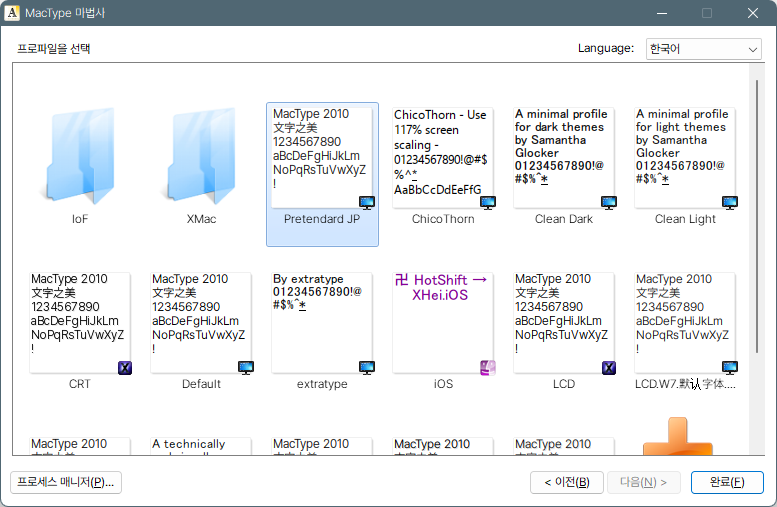Click the monitor icon on ChicoThorn preview
The width and height of the screenshot is (777, 507).
pyautogui.click(x=488, y=202)
